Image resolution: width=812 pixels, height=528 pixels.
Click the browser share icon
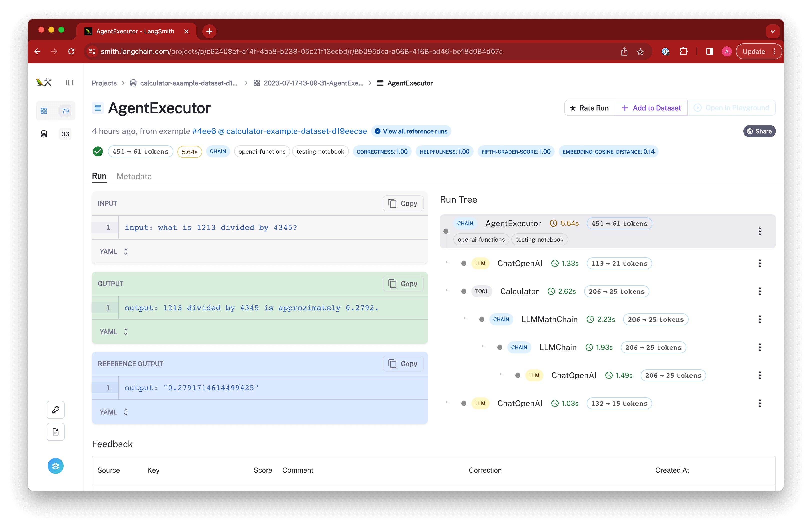[x=624, y=52]
